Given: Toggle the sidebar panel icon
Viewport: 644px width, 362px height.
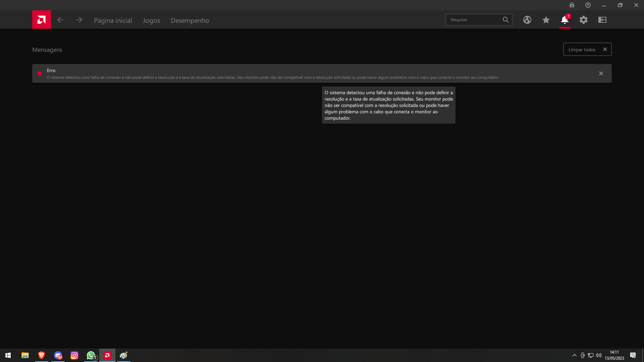Looking at the screenshot, I should coord(602,20).
